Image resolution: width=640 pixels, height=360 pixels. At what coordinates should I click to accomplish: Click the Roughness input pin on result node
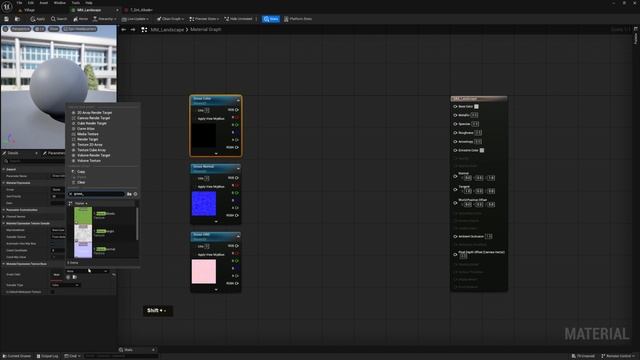point(455,133)
